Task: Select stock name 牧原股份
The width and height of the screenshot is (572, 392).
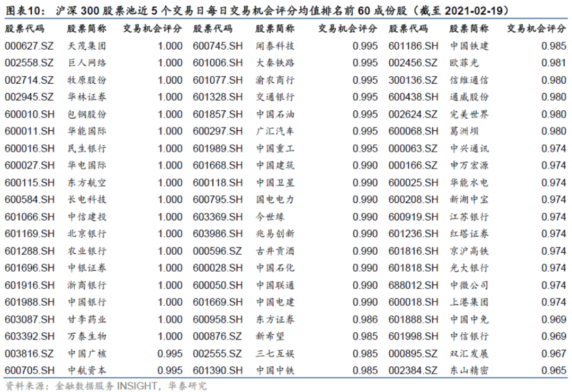Action: pos(87,80)
